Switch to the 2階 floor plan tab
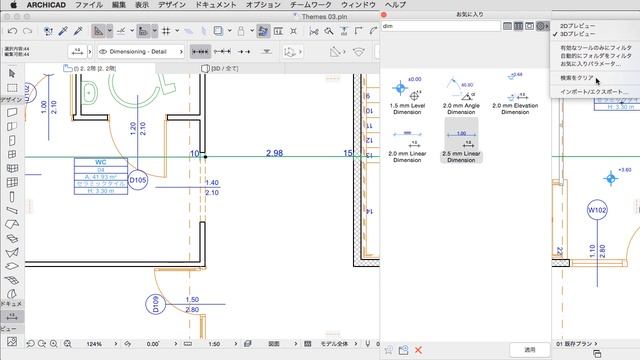This screenshot has height=360, width=640. coord(90,69)
